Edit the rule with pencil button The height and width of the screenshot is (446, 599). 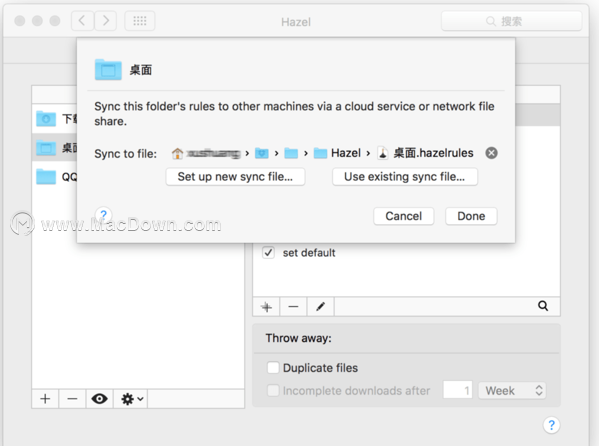click(321, 307)
